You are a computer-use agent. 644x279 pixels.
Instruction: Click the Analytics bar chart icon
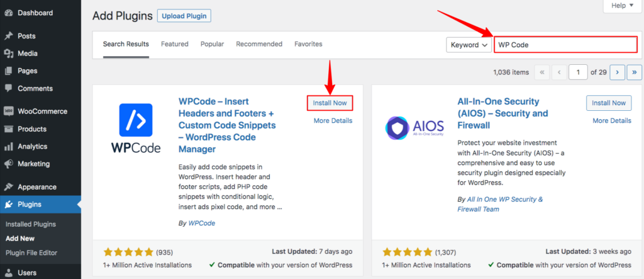(x=9, y=147)
